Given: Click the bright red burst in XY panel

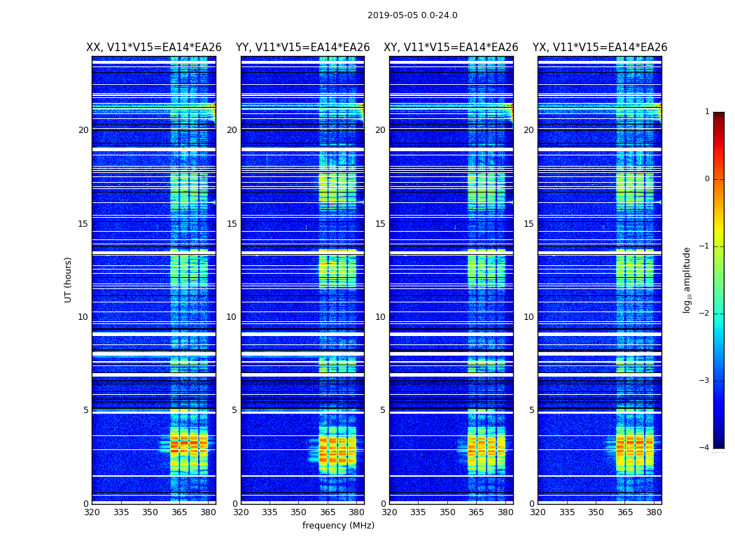Looking at the screenshot, I should (486, 446).
